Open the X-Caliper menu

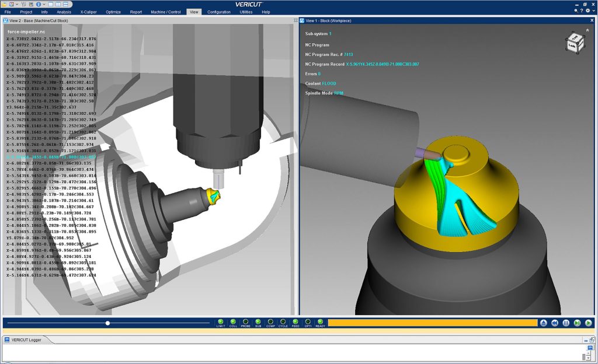tap(89, 12)
